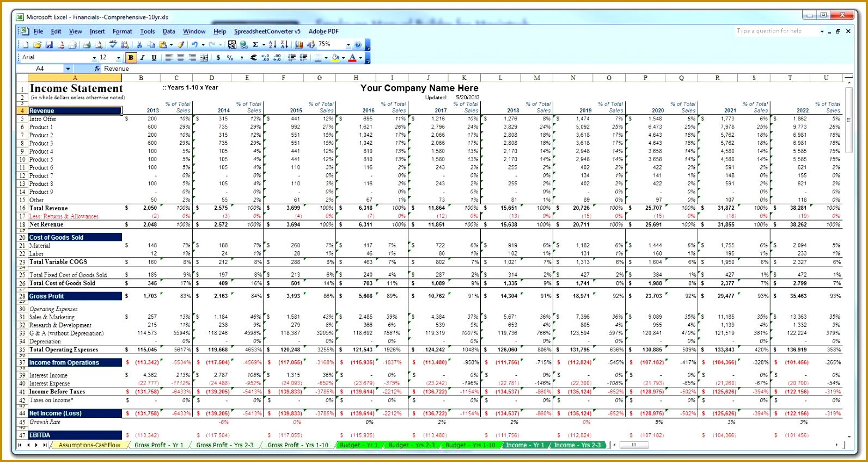Sort ascending A to Z
This screenshot has width=868, height=462.
(x=273, y=45)
